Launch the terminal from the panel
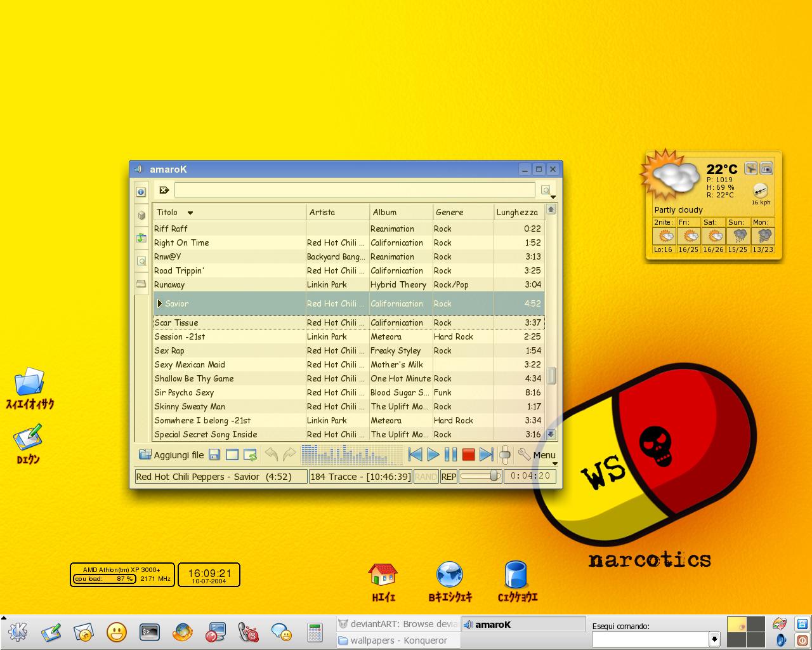Viewport: 812px width, 650px height. pyautogui.click(x=150, y=632)
